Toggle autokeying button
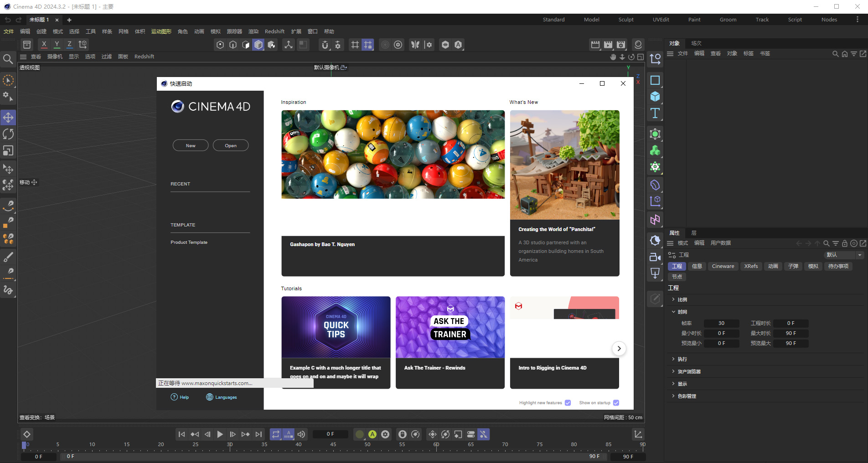Screen dimensions: 868x463 click(372, 434)
